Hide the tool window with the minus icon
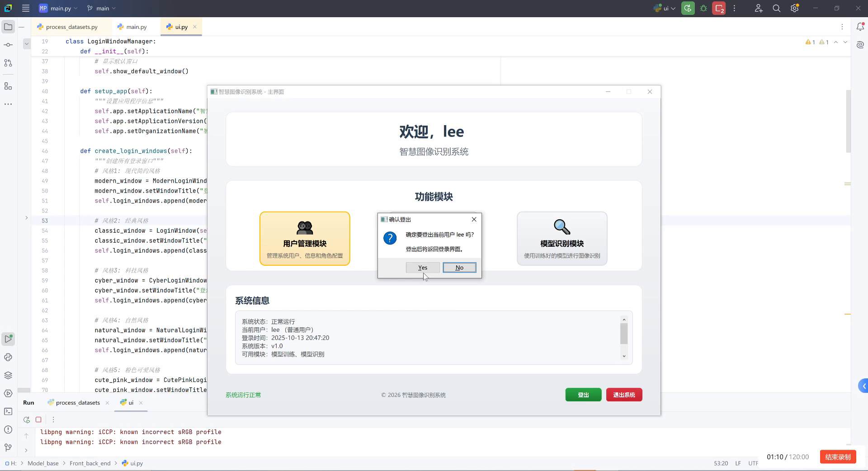This screenshot has height=471, width=868. click(21, 27)
